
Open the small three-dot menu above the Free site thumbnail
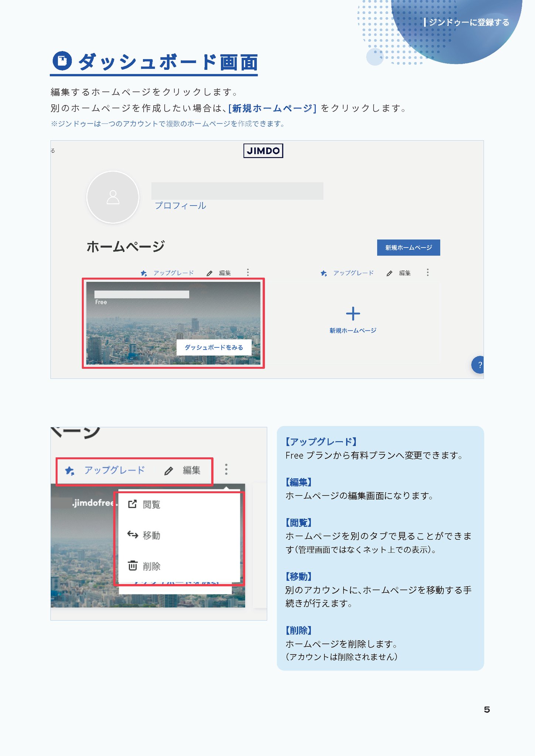click(x=248, y=272)
